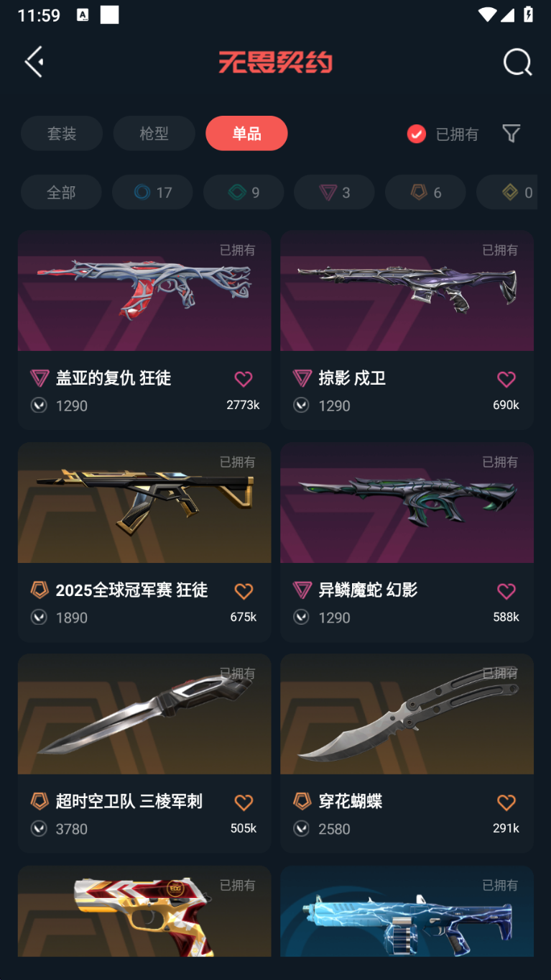Open the filter funnel icon

511,134
